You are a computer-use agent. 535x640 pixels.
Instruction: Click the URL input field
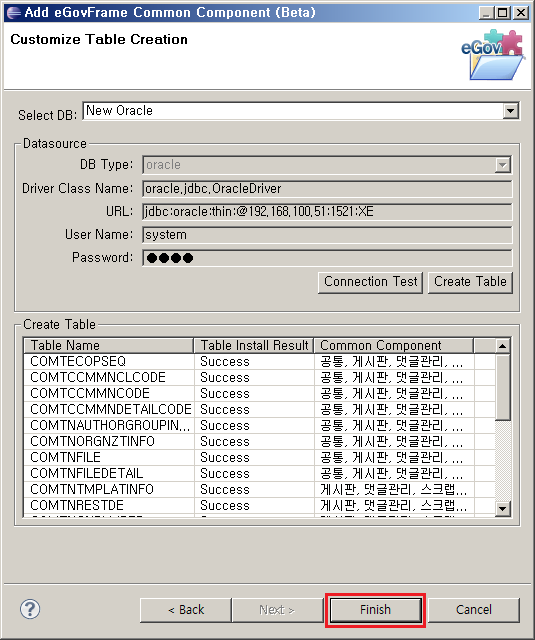[327, 211]
